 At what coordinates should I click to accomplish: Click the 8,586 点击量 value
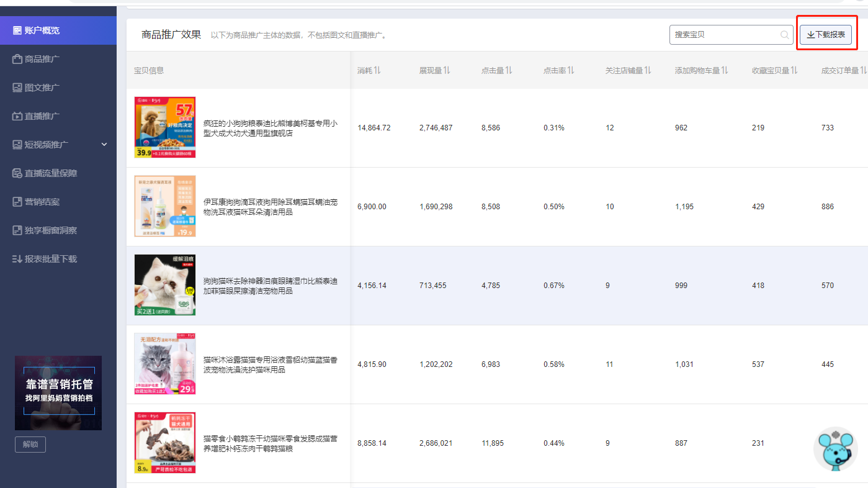pos(491,128)
